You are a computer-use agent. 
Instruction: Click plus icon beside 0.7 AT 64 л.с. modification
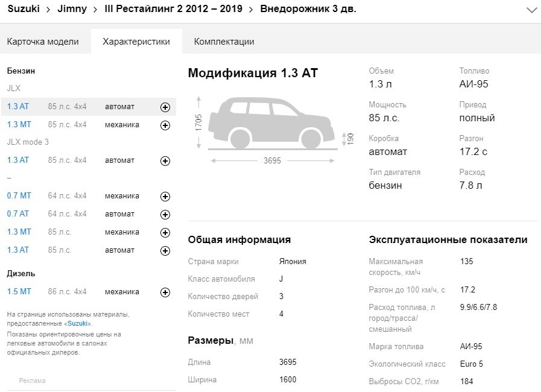165,213
